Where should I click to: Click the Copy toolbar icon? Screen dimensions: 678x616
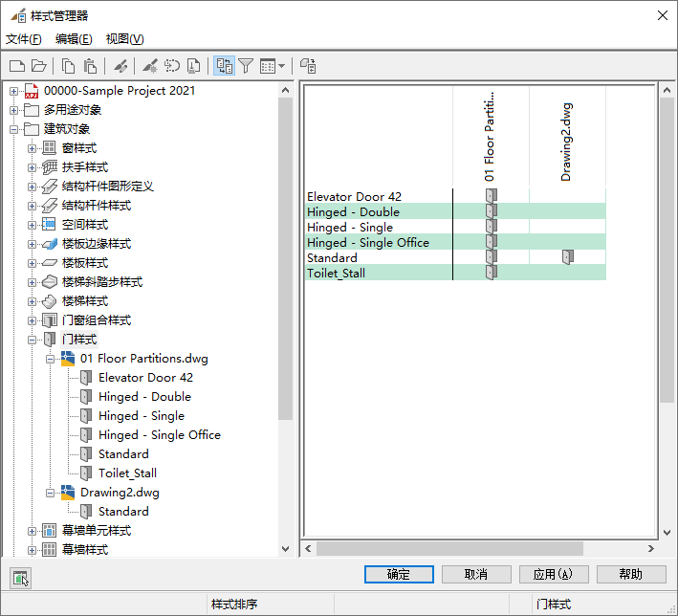pos(68,66)
